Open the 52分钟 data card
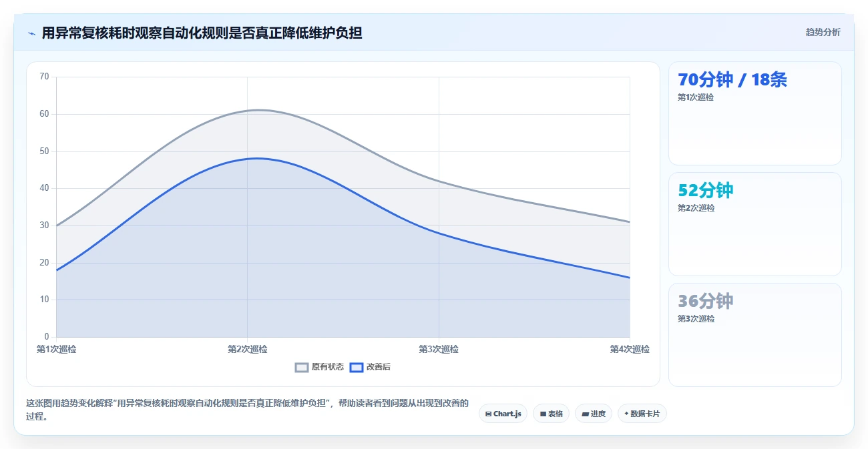The width and height of the screenshot is (868, 449). tap(754, 224)
